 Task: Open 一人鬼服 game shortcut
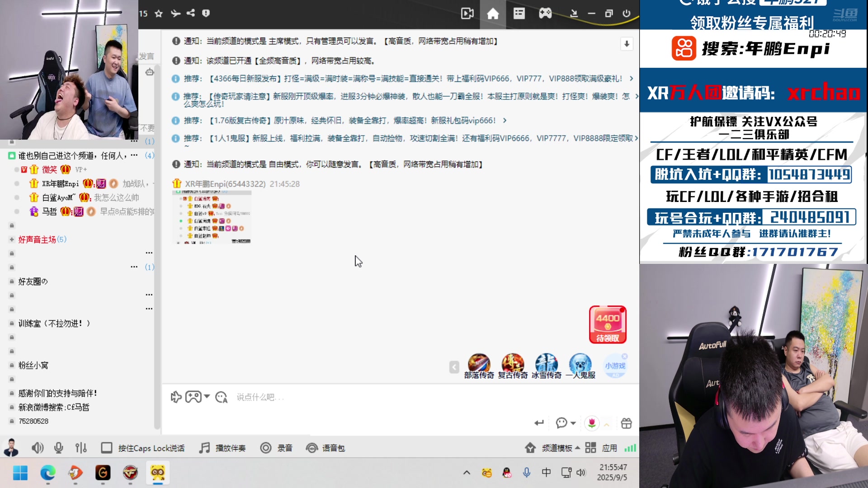tap(580, 366)
